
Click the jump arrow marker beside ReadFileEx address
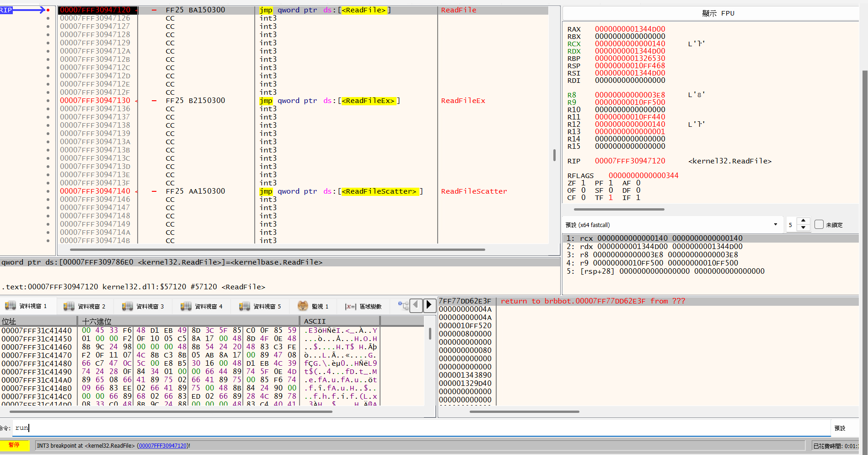coord(137,101)
